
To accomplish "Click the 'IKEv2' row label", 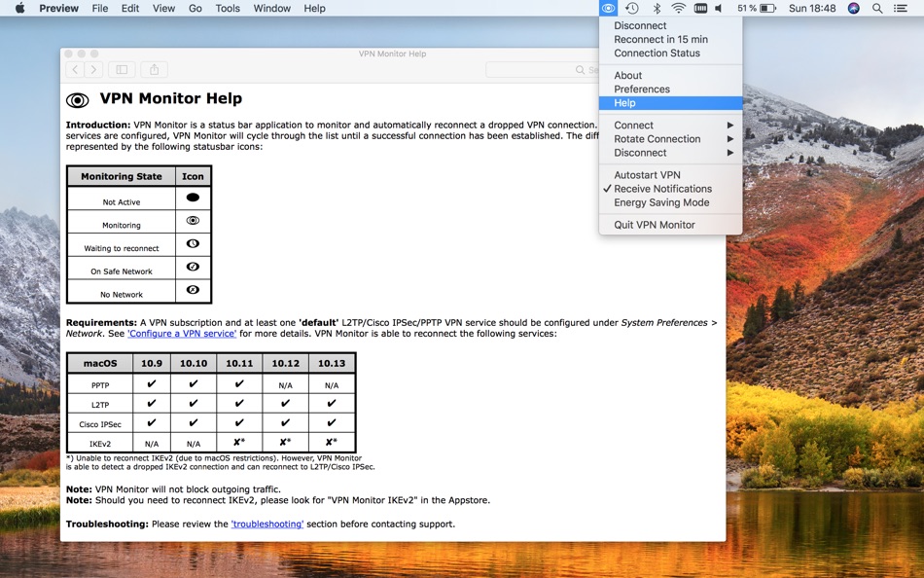I will click(x=100, y=444).
